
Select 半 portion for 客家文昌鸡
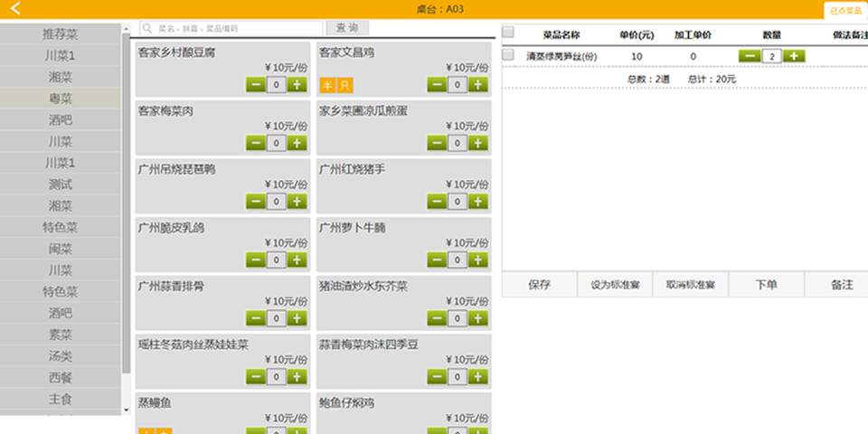[327, 86]
